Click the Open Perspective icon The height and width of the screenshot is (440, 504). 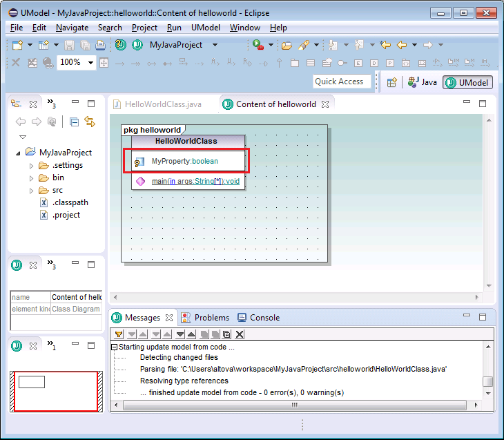[x=391, y=82]
